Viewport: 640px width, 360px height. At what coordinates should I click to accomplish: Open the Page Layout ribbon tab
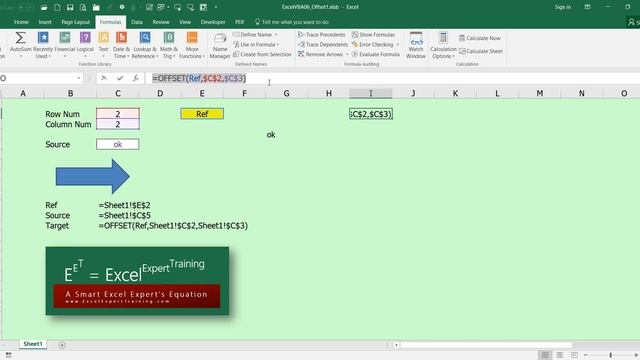76,22
